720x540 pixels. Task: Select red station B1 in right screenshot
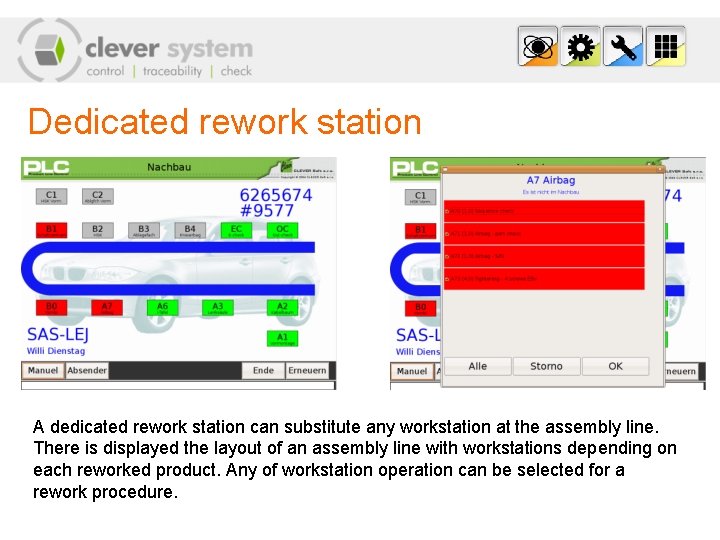pyautogui.click(x=420, y=231)
